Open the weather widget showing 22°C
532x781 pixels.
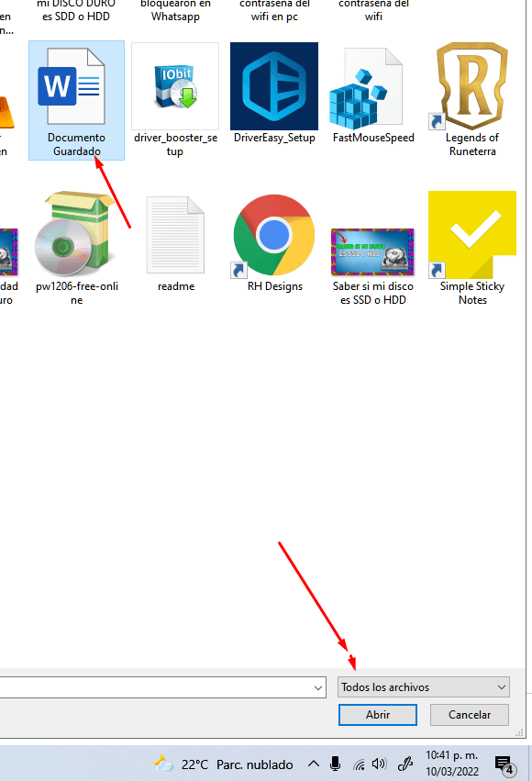point(223,764)
